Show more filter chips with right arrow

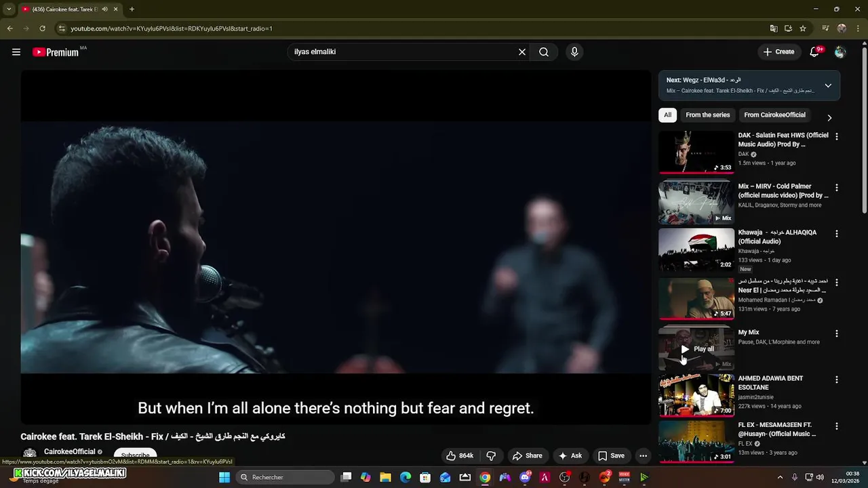click(829, 117)
